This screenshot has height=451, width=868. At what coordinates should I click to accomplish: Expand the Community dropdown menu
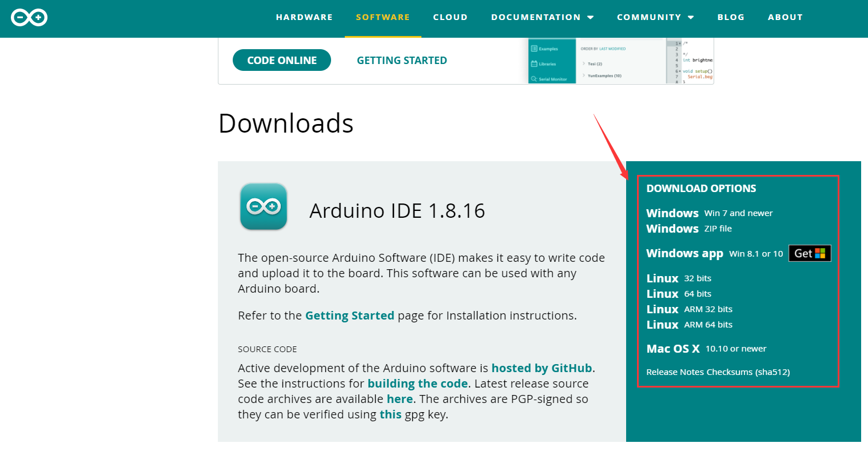[x=655, y=17]
